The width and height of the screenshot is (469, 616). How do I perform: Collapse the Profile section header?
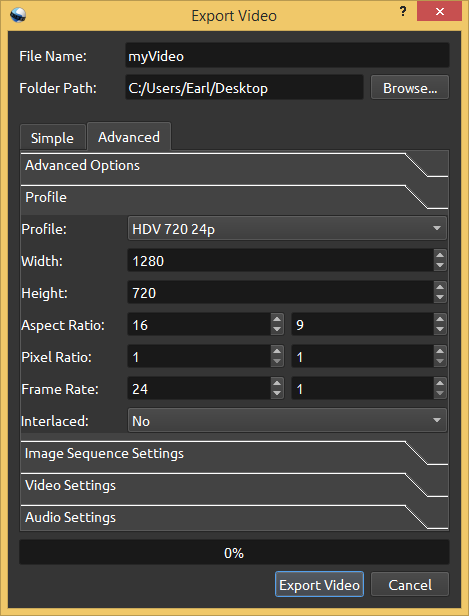234,197
